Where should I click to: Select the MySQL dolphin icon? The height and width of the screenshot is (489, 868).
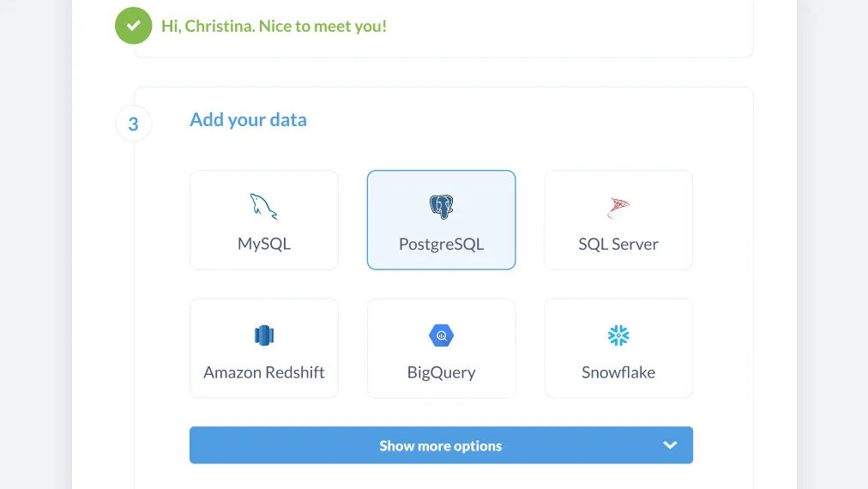click(263, 207)
